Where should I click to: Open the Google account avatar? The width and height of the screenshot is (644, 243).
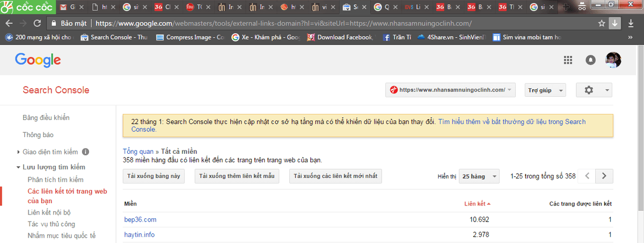click(613, 60)
